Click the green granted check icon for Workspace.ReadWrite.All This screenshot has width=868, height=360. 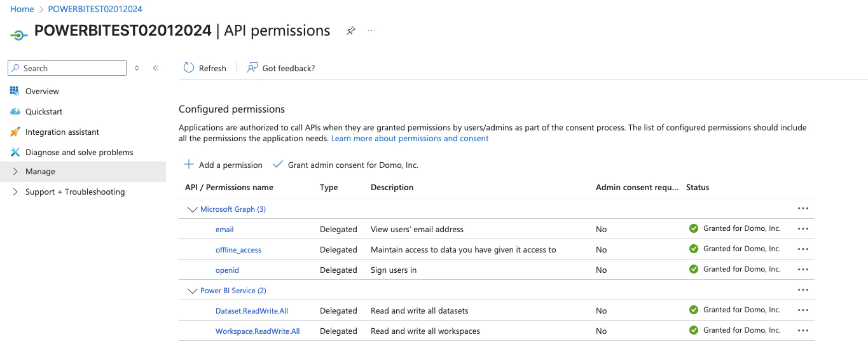(694, 330)
